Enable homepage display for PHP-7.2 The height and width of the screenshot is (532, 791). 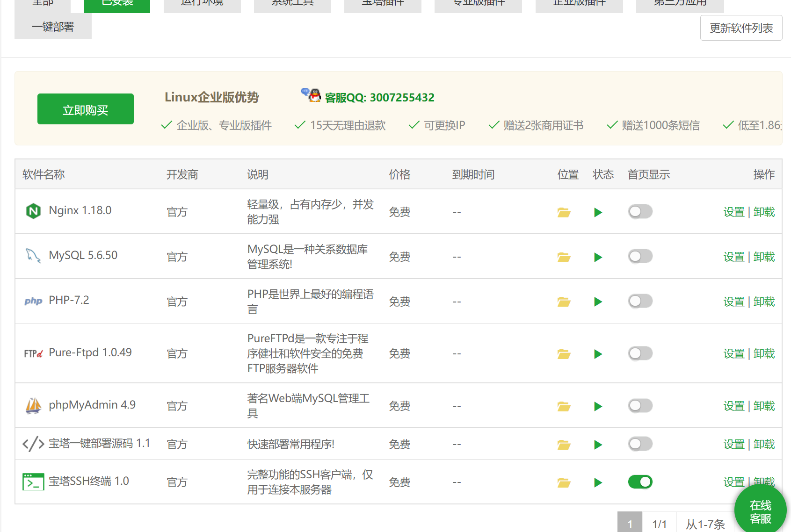coord(640,301)
